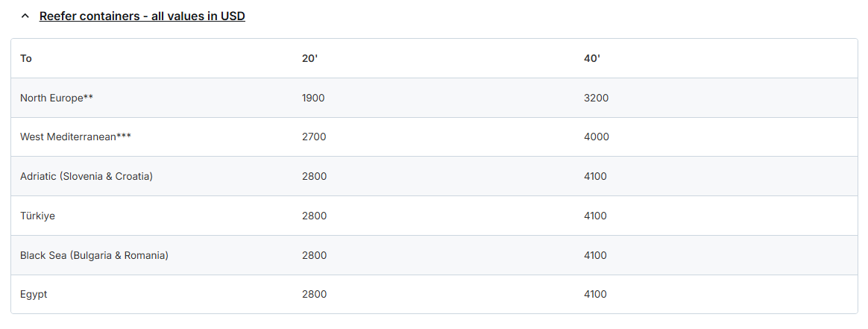Viewport: 868px width, 329px height.
Task: Click the Egypt 40' value 4100
Action: [595, 295]
